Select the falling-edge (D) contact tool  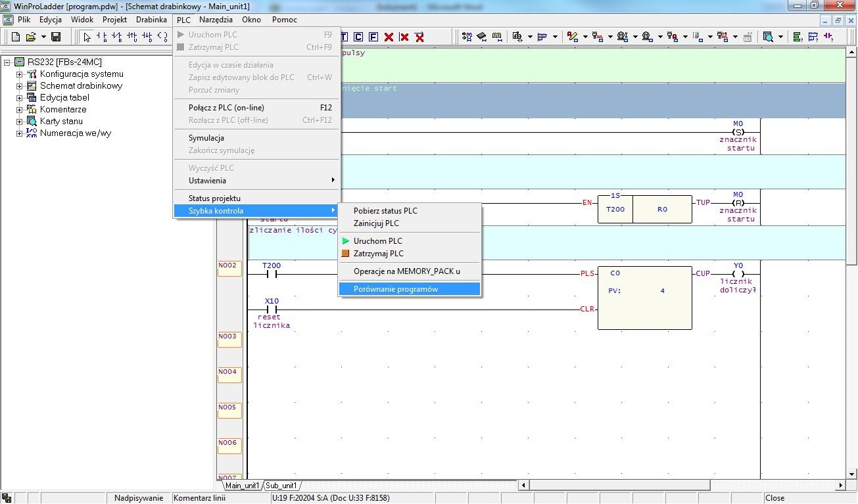(x=147, y=37)
